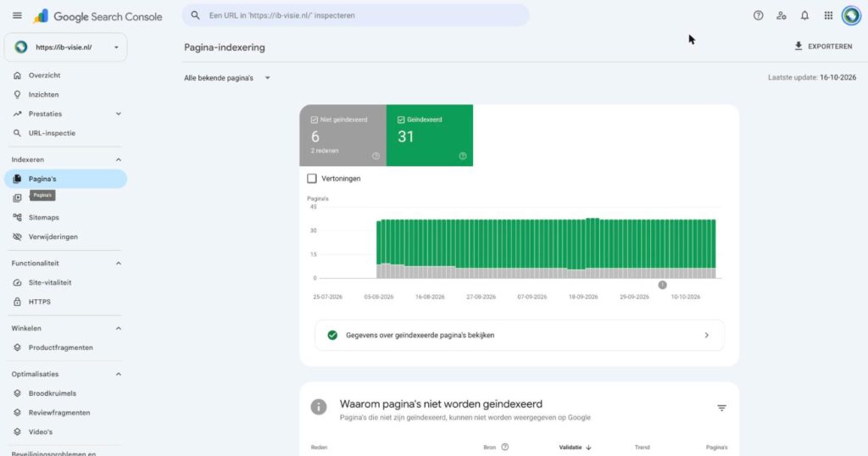
Task: Click the Bron column help icon
Action: click(505, 448)
